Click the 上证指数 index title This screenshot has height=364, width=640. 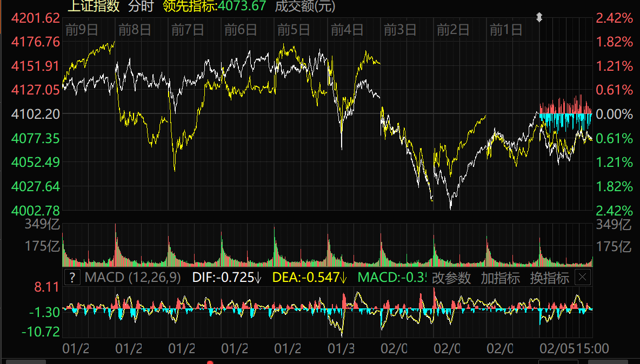click(x=93, y=6)
